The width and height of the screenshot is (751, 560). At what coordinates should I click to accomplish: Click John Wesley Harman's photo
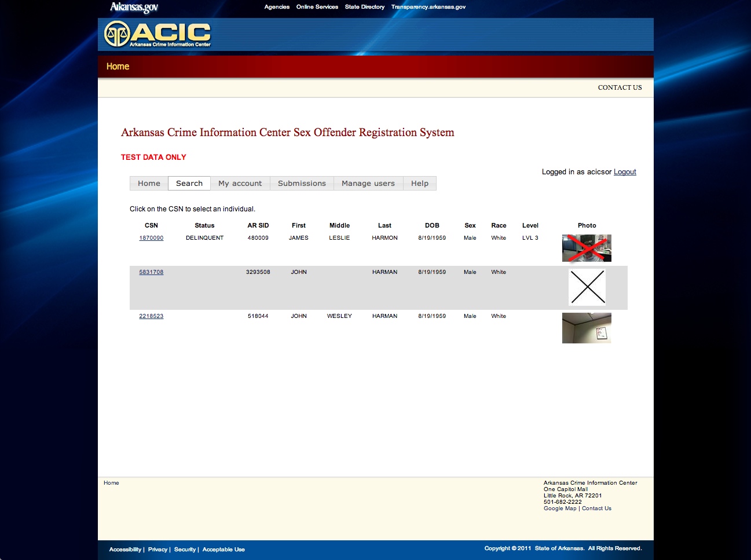pyautogui.click(x=587, y=328)
